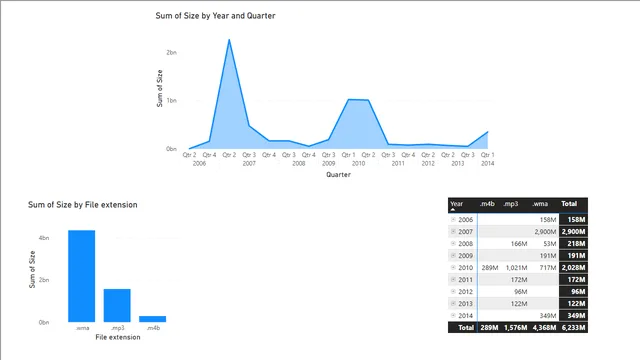Expand the 2012 row in the matrix
Viewport: 640px width, 360px height.
coord(453,291)
